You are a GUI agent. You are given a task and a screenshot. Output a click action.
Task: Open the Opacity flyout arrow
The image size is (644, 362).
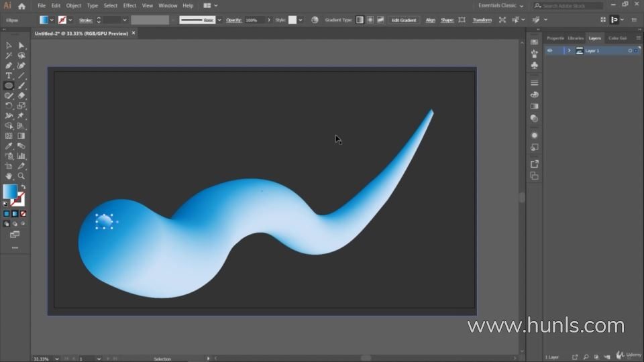pyautogui.click(x=270, y=20)
